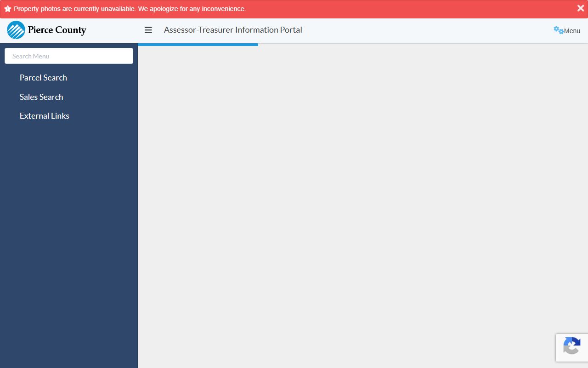The width and height of the screenshot is (588, 368).
Task: Open Parcel Search in the sidebar
Action: coord(43,78)
